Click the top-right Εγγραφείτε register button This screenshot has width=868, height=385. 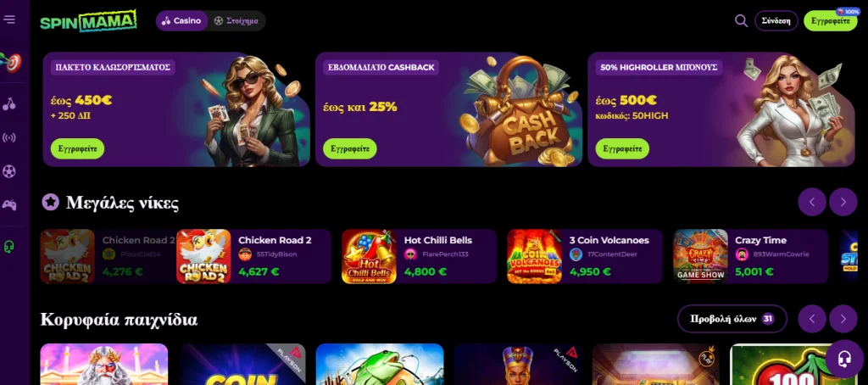click(x=831, y=21)
